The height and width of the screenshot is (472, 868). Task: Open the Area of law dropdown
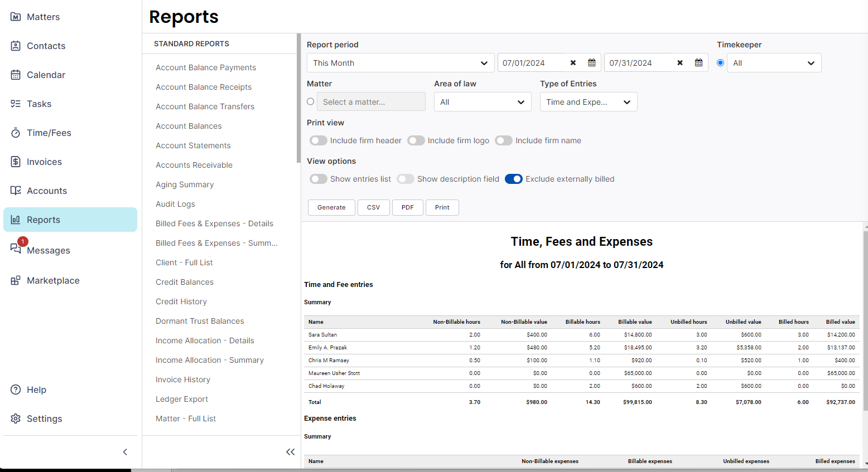pos(483,102)
